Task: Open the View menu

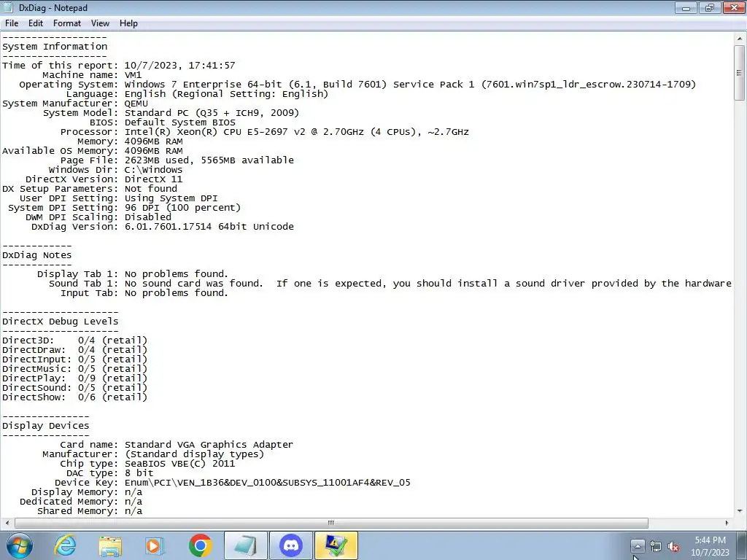Action: (100, 23)
